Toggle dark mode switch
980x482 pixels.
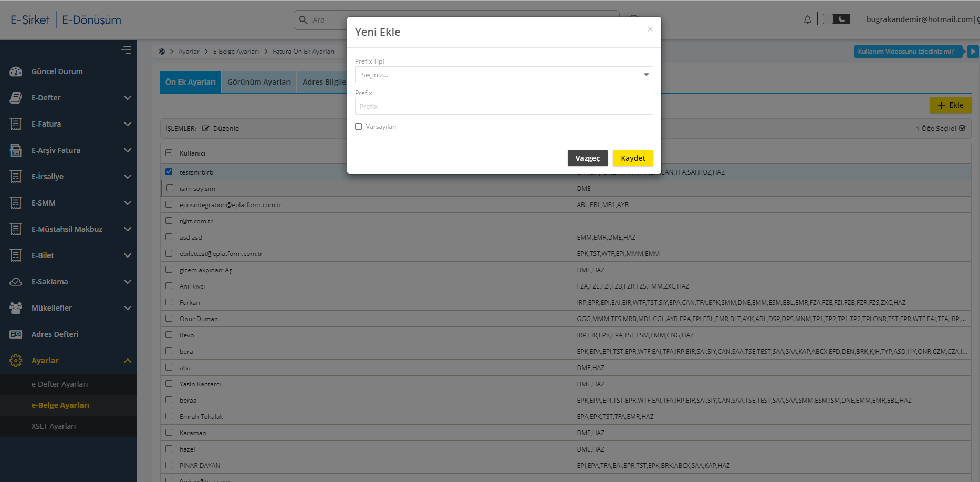pos(836,19)
